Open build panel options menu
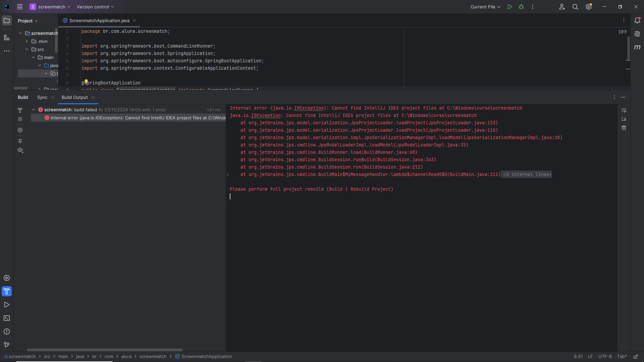The height and width of the screenshot is (362, 644). tap(614, 97)
